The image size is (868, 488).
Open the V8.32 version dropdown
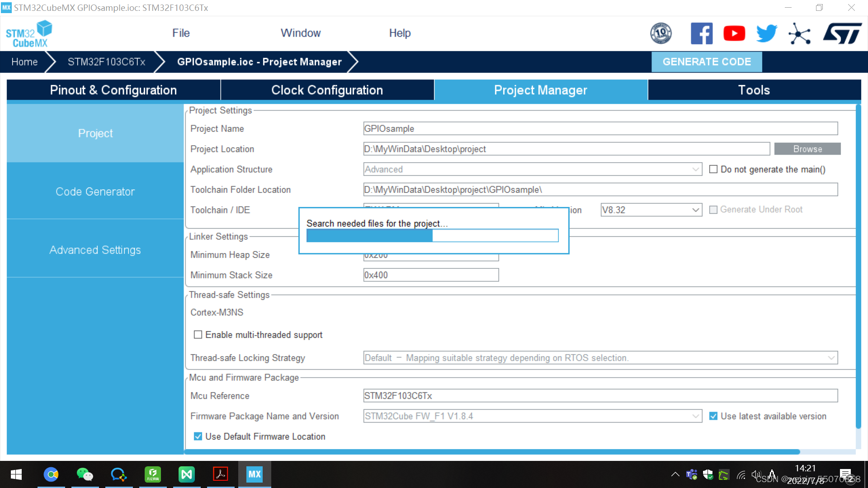click(x=695, y=210)
